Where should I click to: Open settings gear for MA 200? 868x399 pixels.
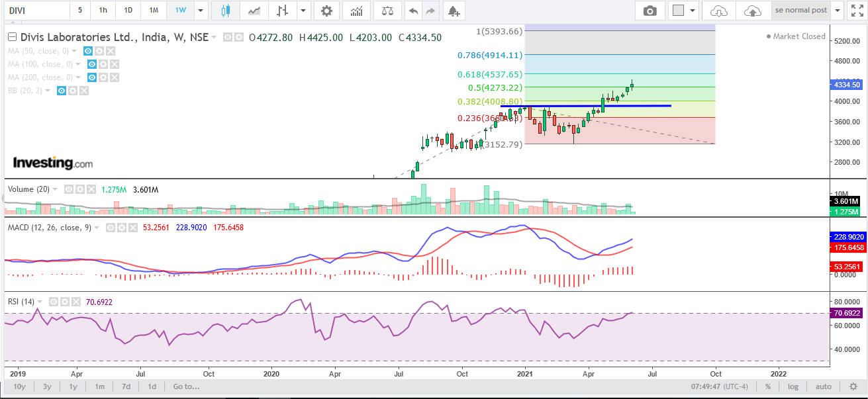pos(103,77)
